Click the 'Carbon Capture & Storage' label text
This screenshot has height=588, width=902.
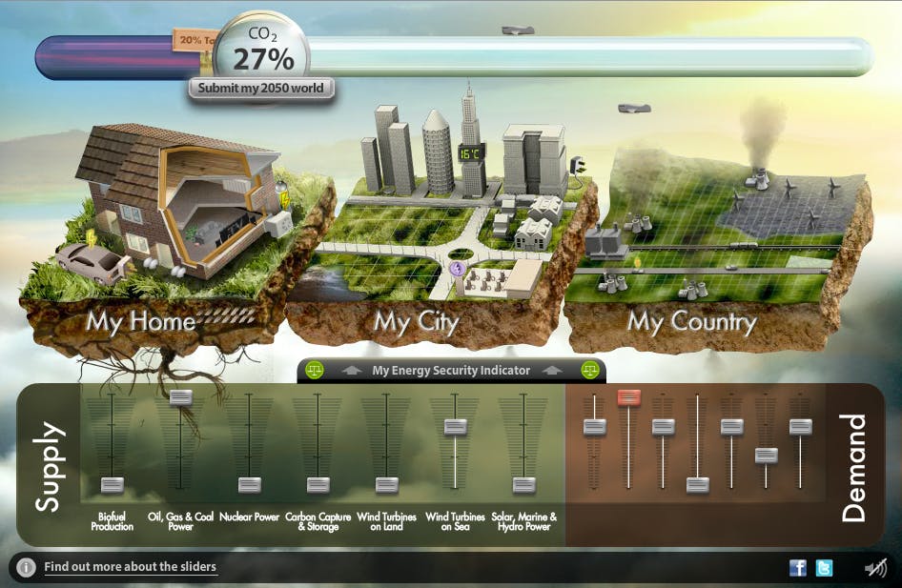pyautogui.click(x=318, y=521)
